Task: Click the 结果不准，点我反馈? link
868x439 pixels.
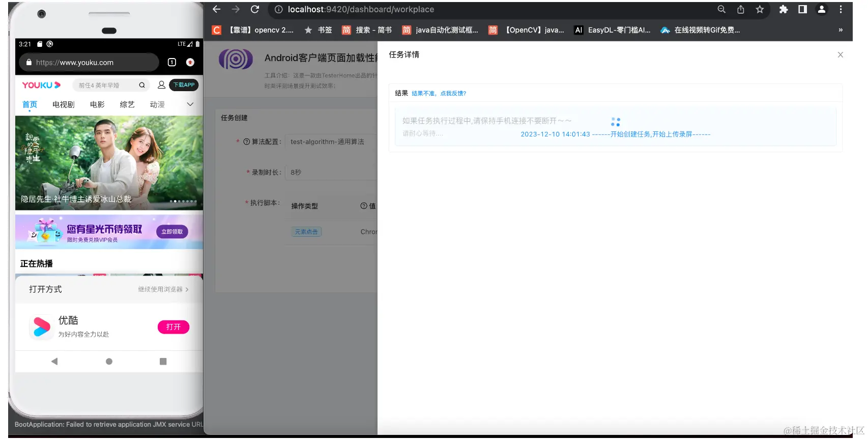Action: 439,93
